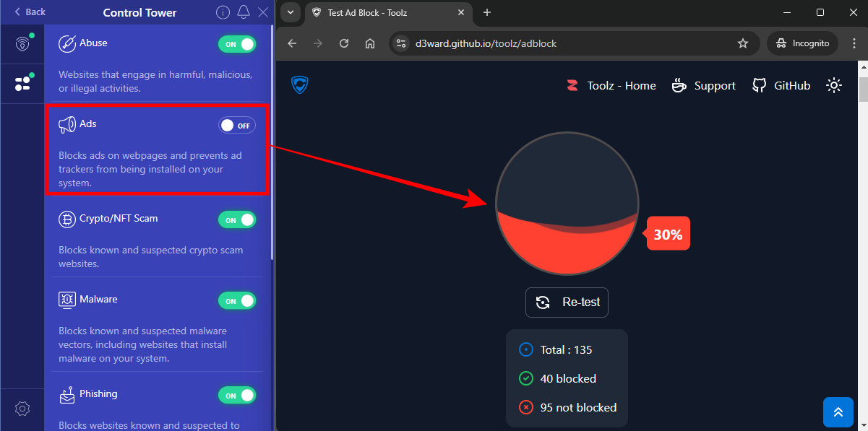
Task: Toggle light/dark theme sun icon
Action: (x=834, y=85)
